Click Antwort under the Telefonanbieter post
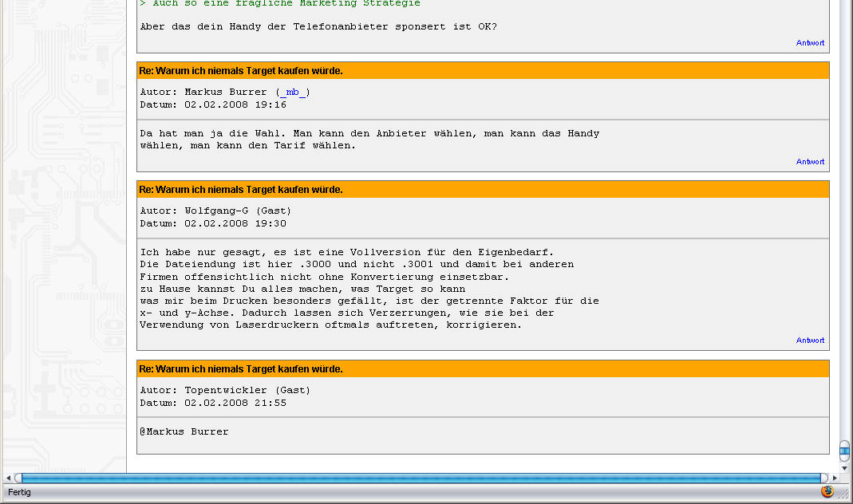 pyautogui.click(x=810, y=43)
